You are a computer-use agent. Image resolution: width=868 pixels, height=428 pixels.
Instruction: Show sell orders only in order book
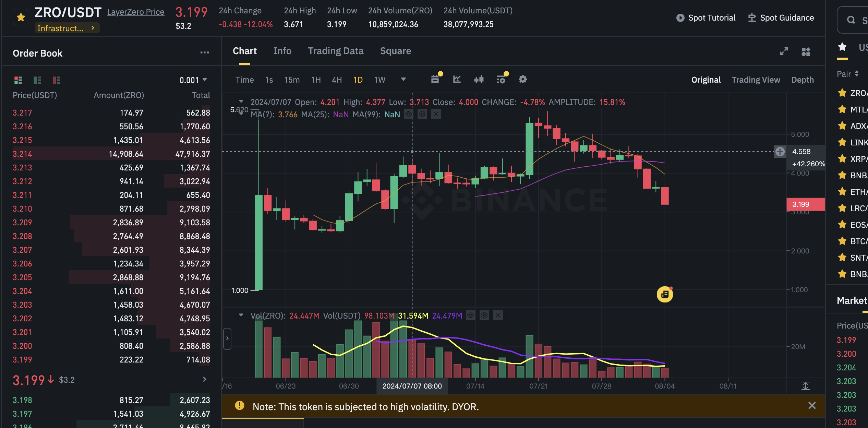coord(57,80)
